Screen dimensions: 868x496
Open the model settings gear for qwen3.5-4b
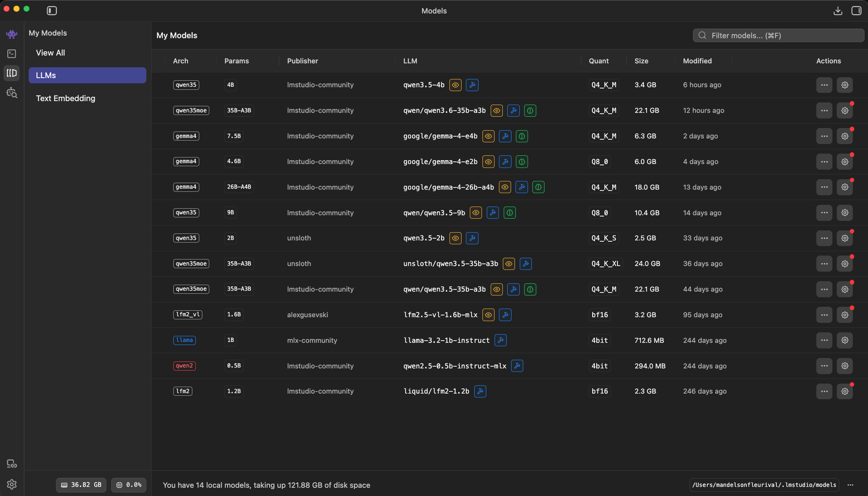tap(845, 85)
